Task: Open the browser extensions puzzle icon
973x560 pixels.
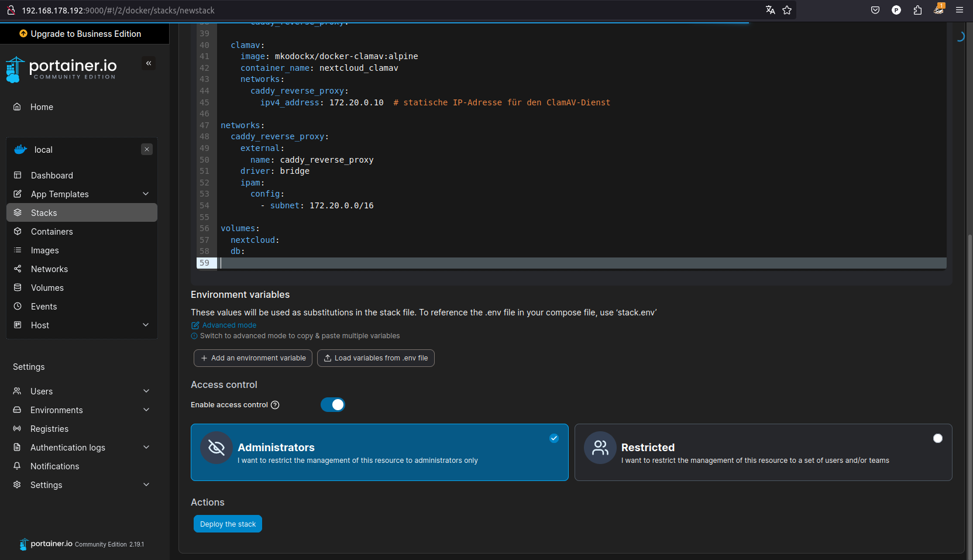Action: click(917, 10)
